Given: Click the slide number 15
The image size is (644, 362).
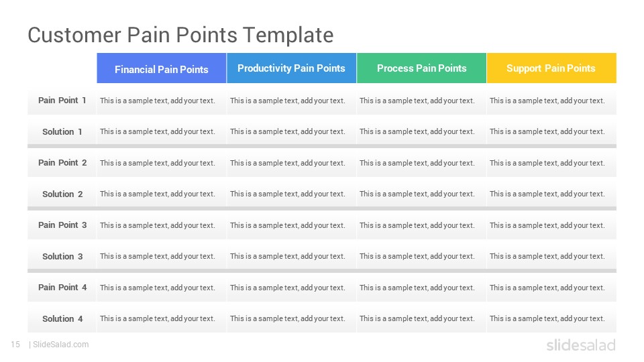Looking at the screenshot, I should click(15, 345).
